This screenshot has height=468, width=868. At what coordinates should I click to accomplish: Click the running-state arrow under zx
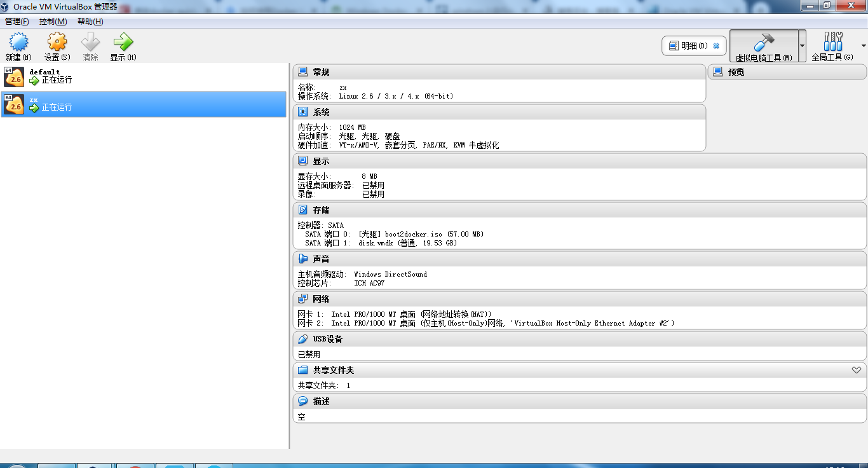click(34, 108)
